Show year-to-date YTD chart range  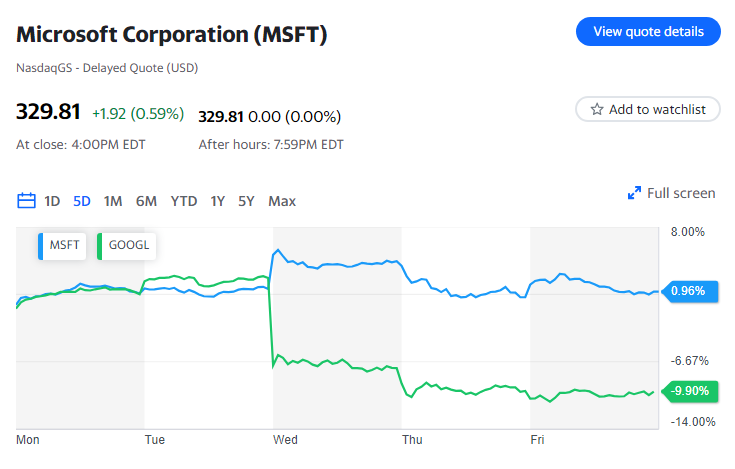(184, 201)
